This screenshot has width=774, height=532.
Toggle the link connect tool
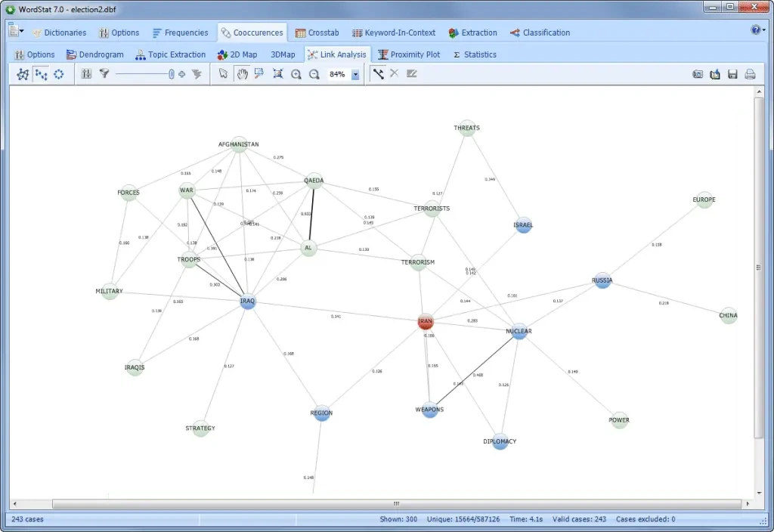(378, 74)
